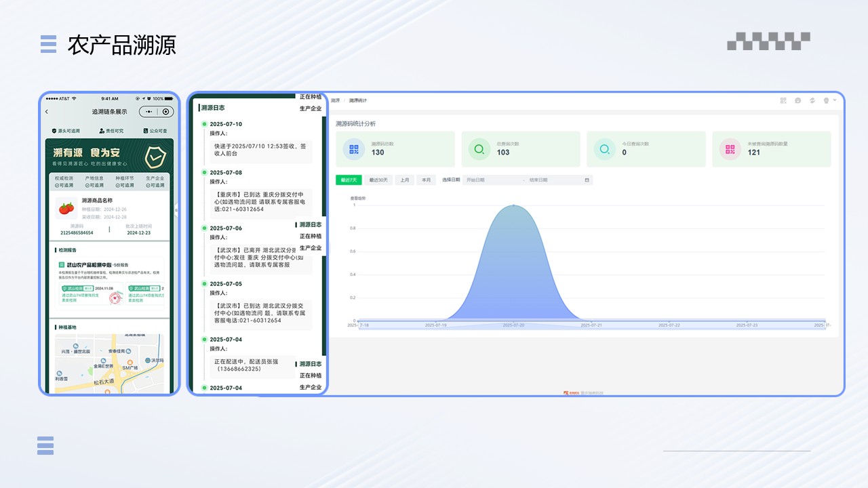Click the 103 total queries value

coord(503,152)
